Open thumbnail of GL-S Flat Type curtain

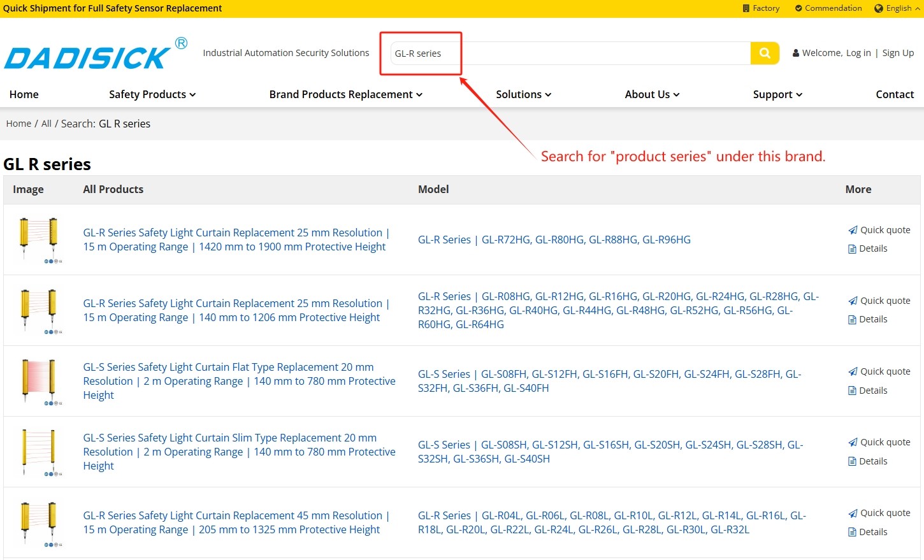(x=40, y=381)
